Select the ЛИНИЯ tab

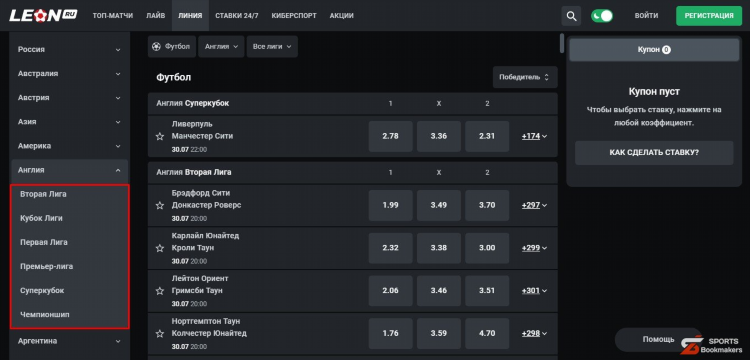click(190, 16)
